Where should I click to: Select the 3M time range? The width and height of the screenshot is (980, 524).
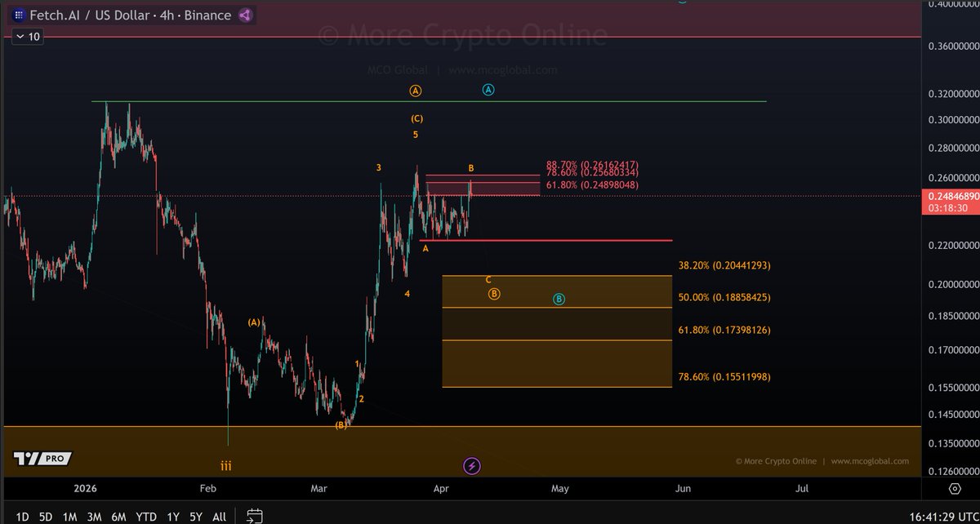click(x=95, y=517)
